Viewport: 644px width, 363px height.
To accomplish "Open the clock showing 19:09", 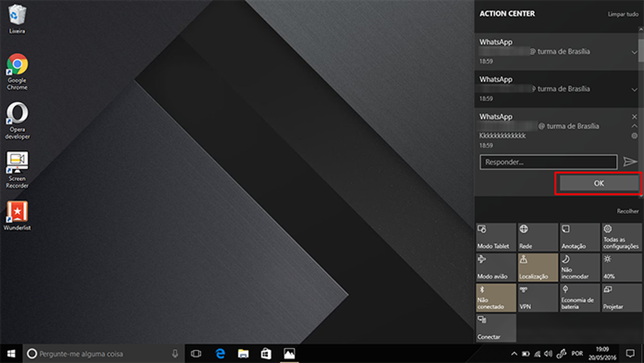I will pos(603,354).
